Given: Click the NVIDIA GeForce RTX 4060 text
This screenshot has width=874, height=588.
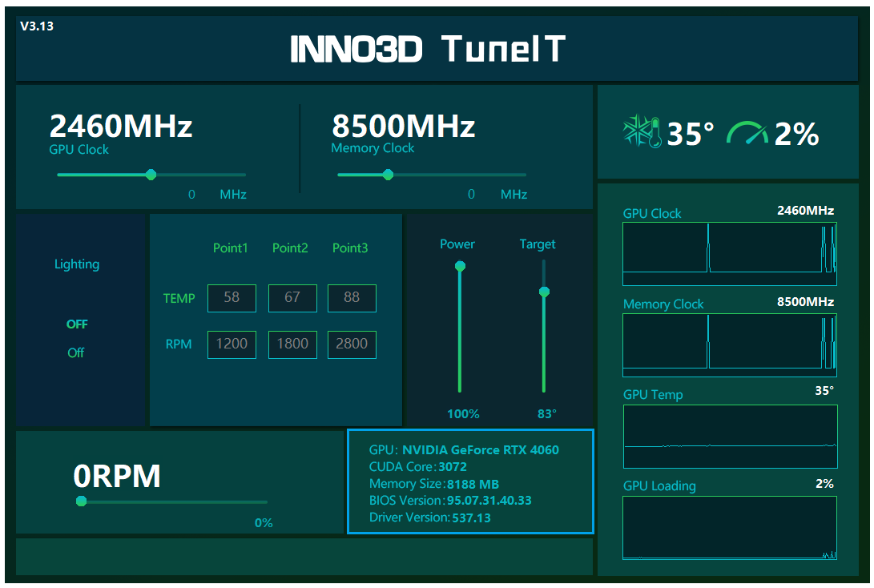Looking at the screenshot, I should (x=481, y=449).
